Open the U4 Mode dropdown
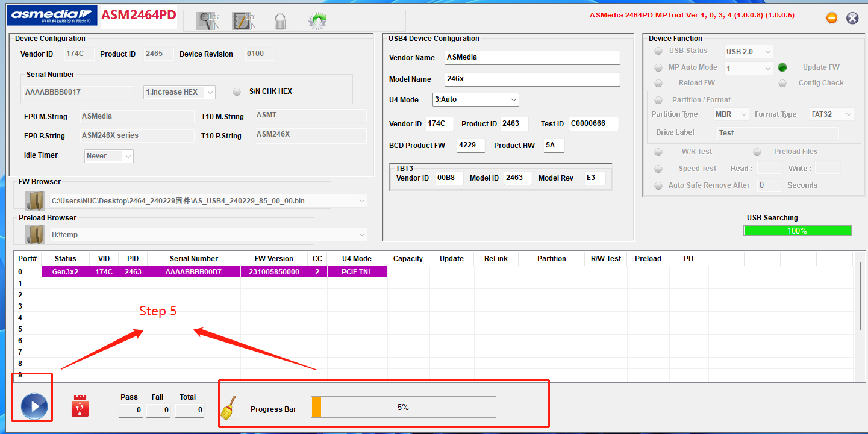This screenshot has height=434, width=868. point(476,99)
